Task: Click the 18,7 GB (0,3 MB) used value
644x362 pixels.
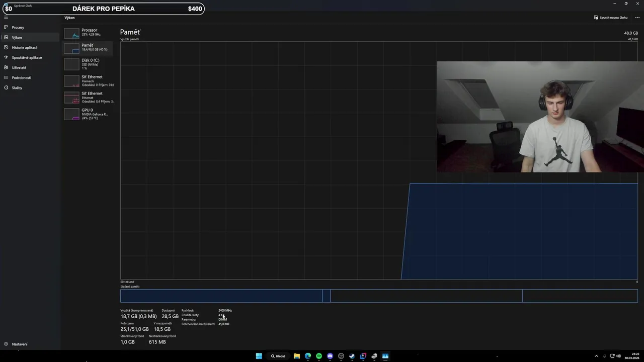Action: click(138, 316)
